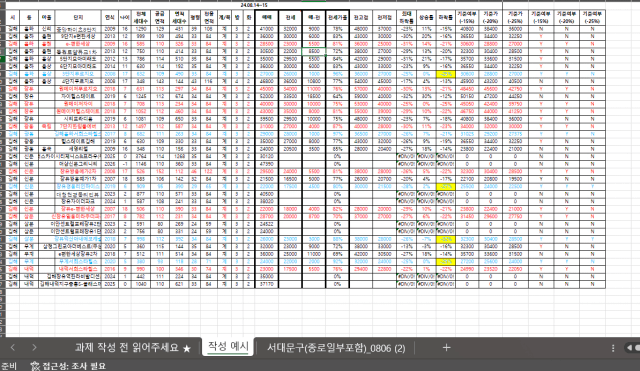Select the '전고점' header cell
The height and width of the screenshot is (371, 640).
point(361,18)
